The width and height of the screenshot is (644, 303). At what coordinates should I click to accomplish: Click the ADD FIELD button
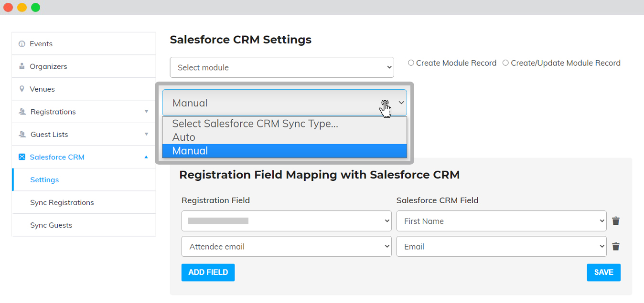click(x=208, y=272)
